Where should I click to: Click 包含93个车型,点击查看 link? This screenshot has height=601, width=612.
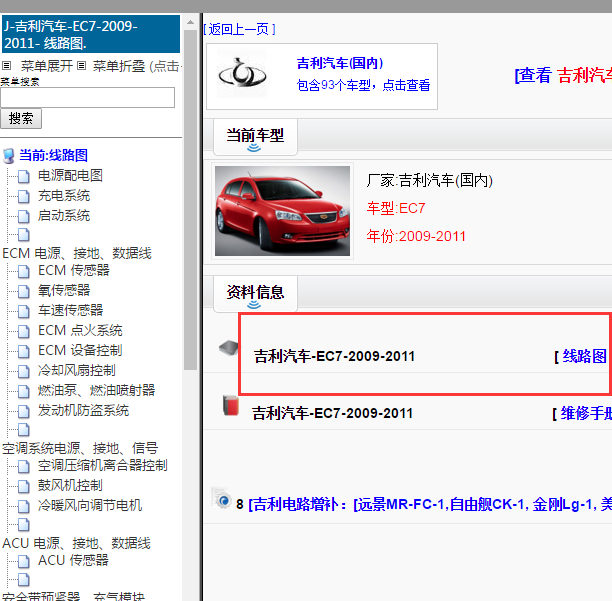tap(363, 85)
